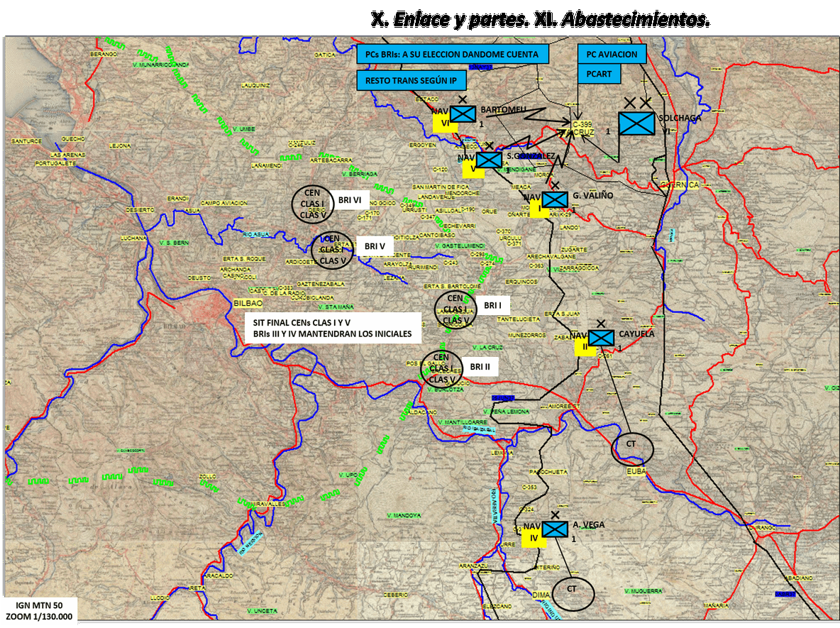Click the 'LAS ARENAS' place label
This screenshot has height=628, width=840.
pos(67,155)
